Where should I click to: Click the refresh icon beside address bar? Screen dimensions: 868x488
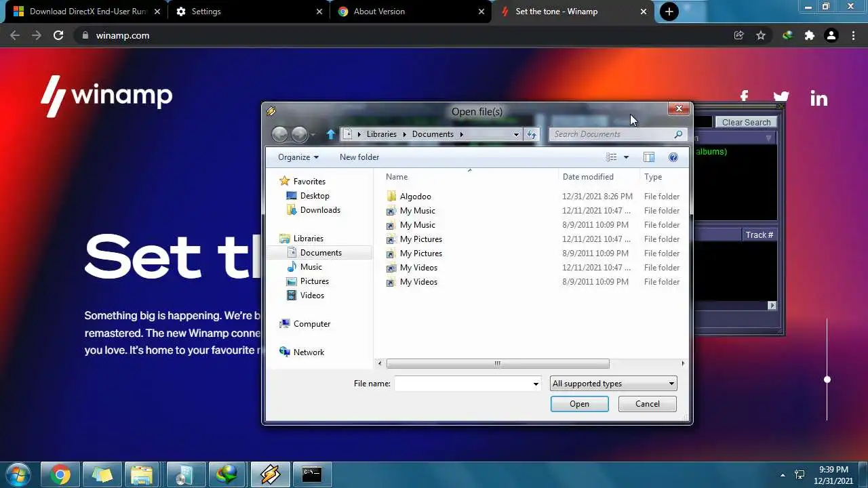[532, 134]
